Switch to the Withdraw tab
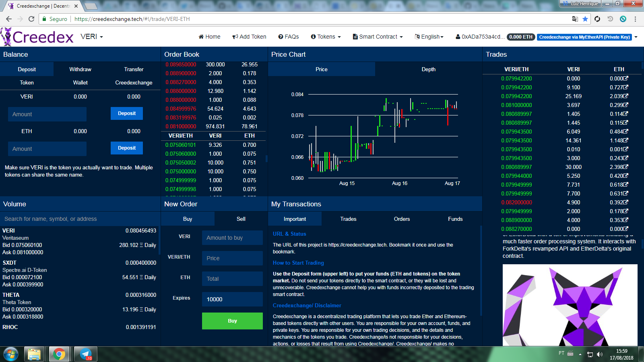The height and width of the screenshot is (362, 644). [x=80, y=69]
